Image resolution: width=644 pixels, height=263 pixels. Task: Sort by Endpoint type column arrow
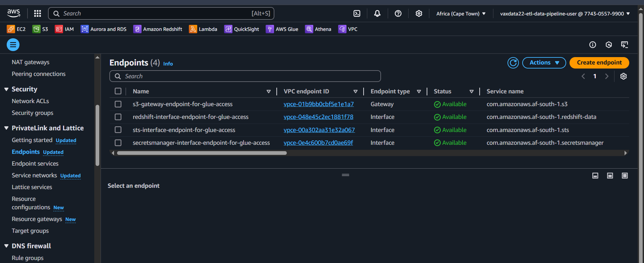tap(419, 91)
